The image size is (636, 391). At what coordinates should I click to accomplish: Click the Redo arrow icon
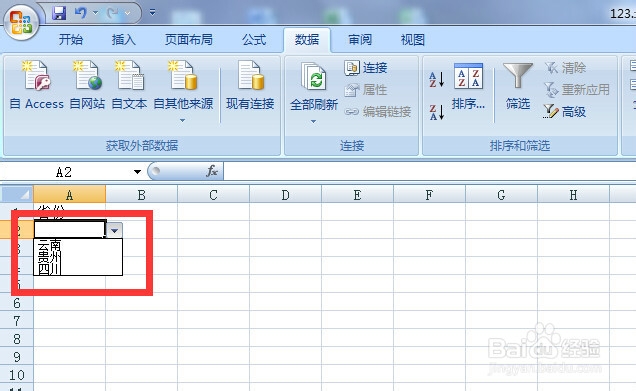click(112, 13)
